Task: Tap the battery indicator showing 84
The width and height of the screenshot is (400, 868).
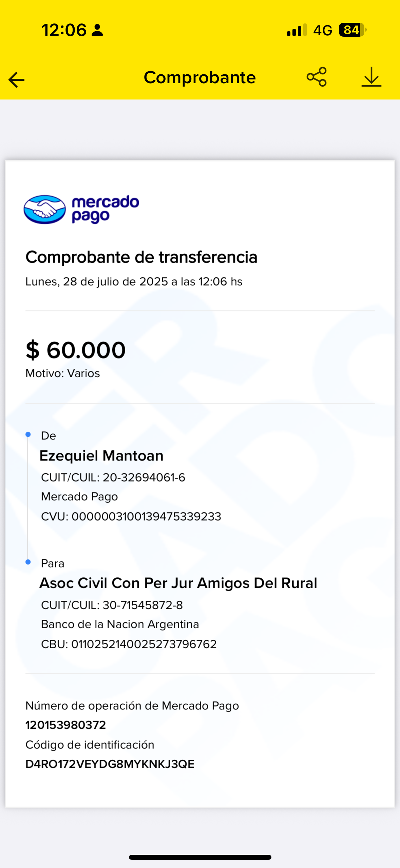Action: 353,30
